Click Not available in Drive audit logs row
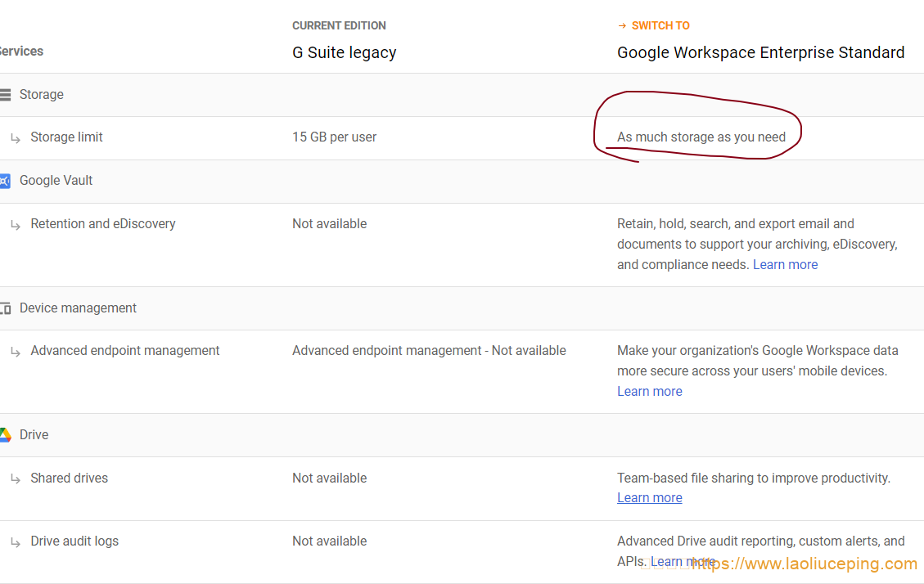924x584 pixels. (x=329, y=541)
